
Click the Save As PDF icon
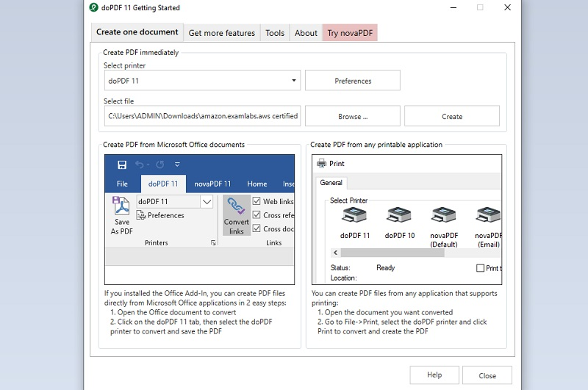pos(121,206)
